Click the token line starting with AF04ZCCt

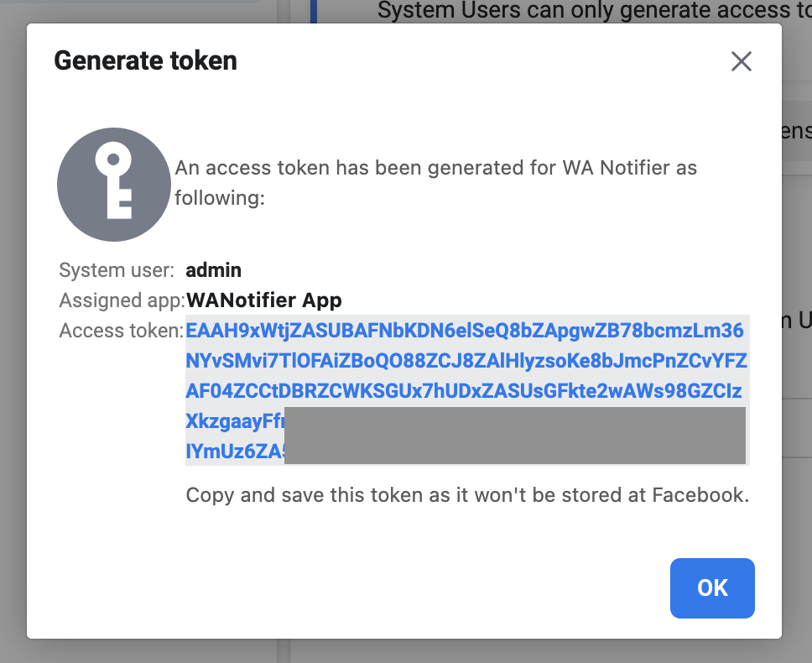click(x=464, y=390)
